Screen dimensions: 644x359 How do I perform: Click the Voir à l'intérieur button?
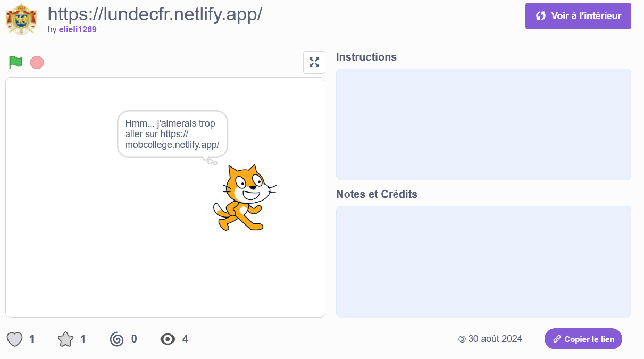[578, 16]
